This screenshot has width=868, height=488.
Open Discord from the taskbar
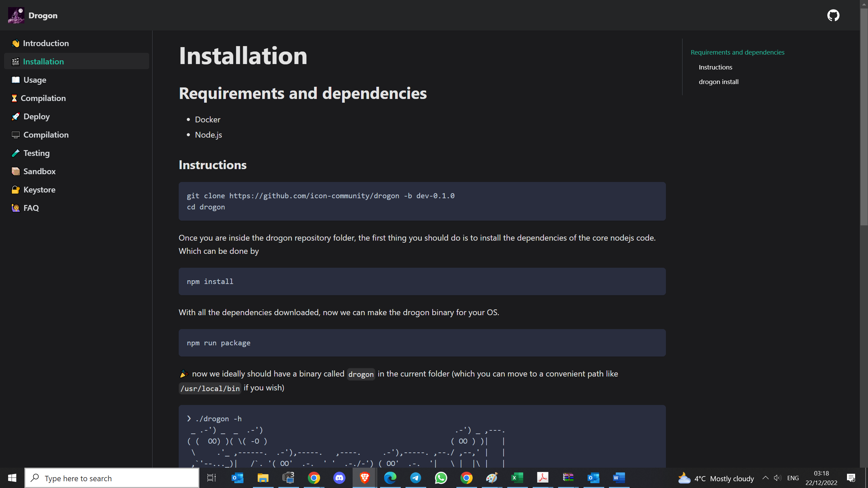coord(339,478)
